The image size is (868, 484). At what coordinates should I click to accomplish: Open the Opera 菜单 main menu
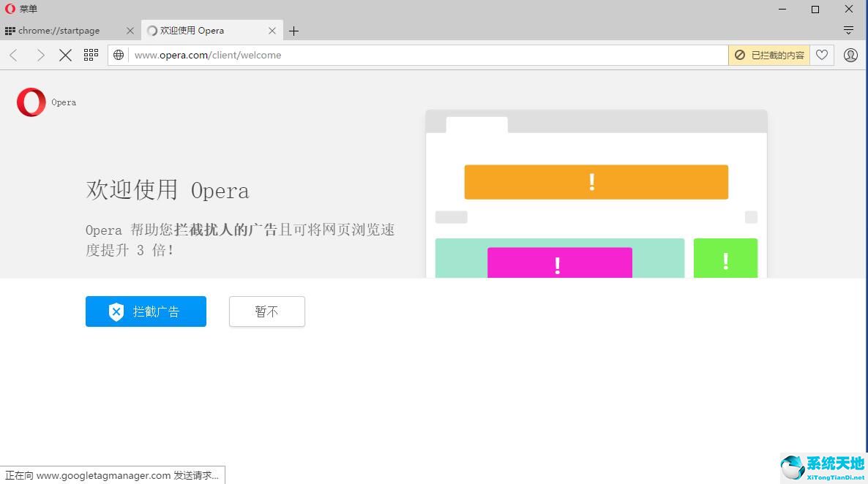point(21,9)
